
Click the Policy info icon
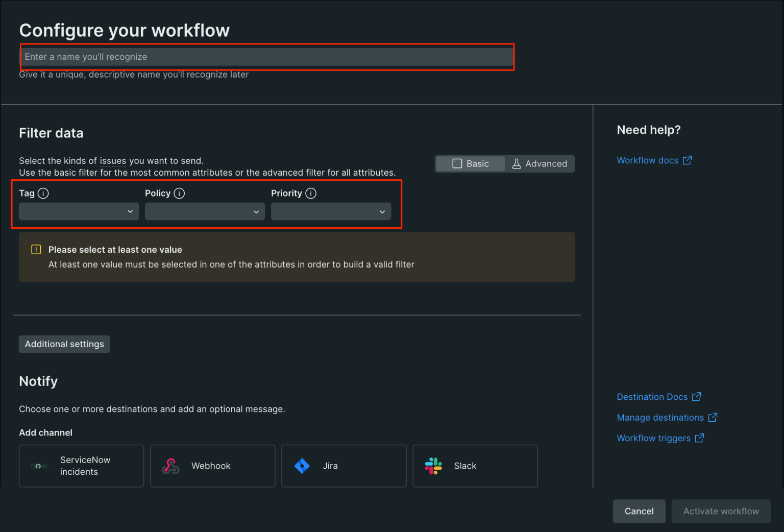click(x=179, y=193)
